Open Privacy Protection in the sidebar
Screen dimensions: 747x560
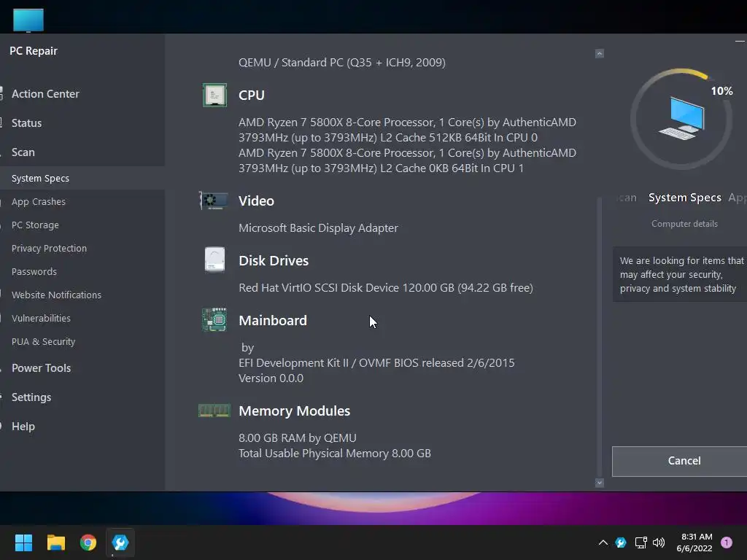[49, 248]
